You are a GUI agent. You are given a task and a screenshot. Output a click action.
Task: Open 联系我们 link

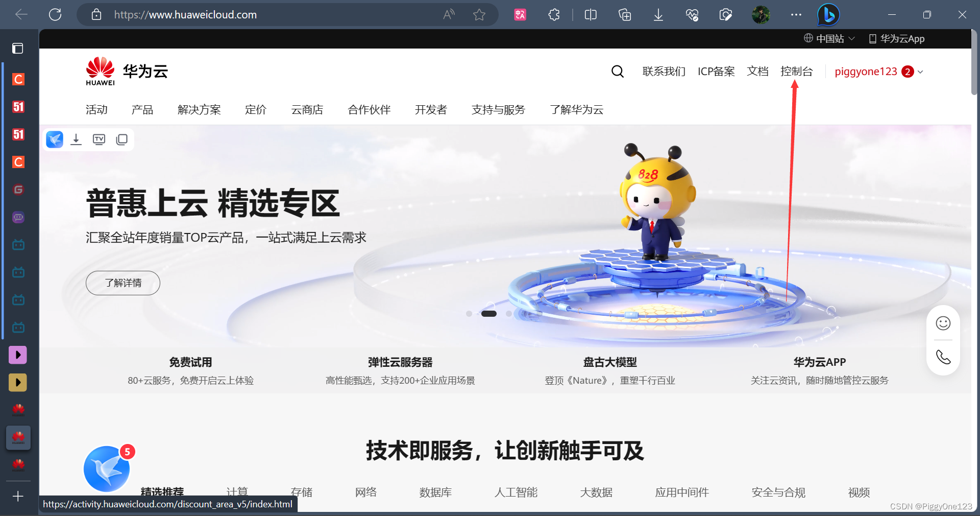coord(664,72)
